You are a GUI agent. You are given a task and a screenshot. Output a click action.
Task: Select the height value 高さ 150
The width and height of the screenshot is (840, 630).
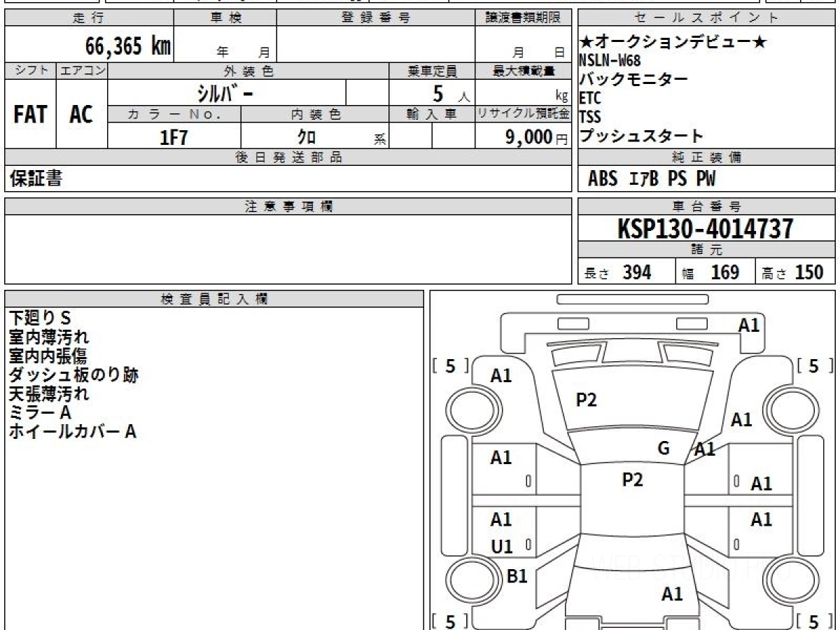pos(793,272)
